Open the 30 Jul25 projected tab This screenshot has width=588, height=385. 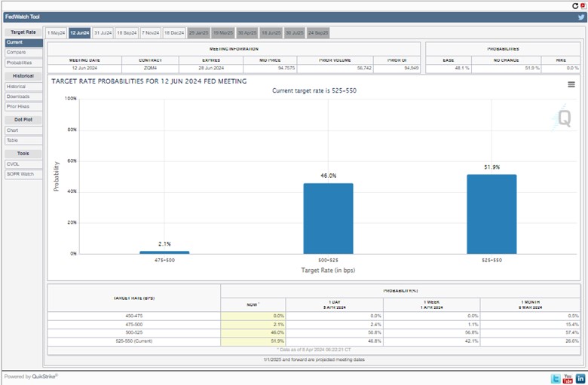tap(294, 33)
